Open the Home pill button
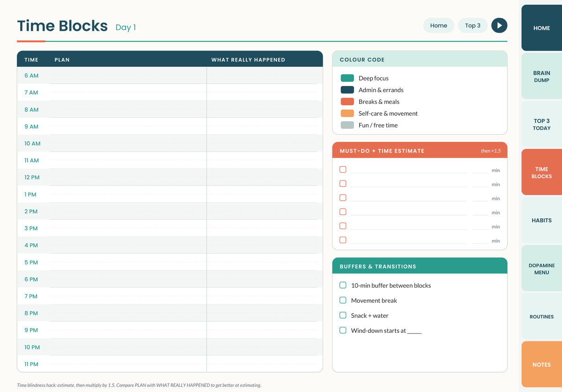Viewport: 562px width, 392px height. (438, 25)
